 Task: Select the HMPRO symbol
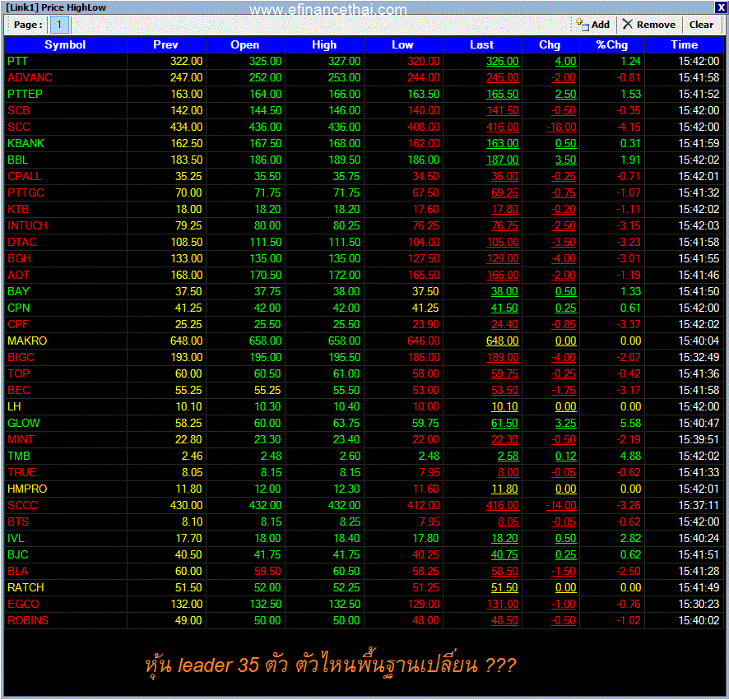(x=27, y=489)
